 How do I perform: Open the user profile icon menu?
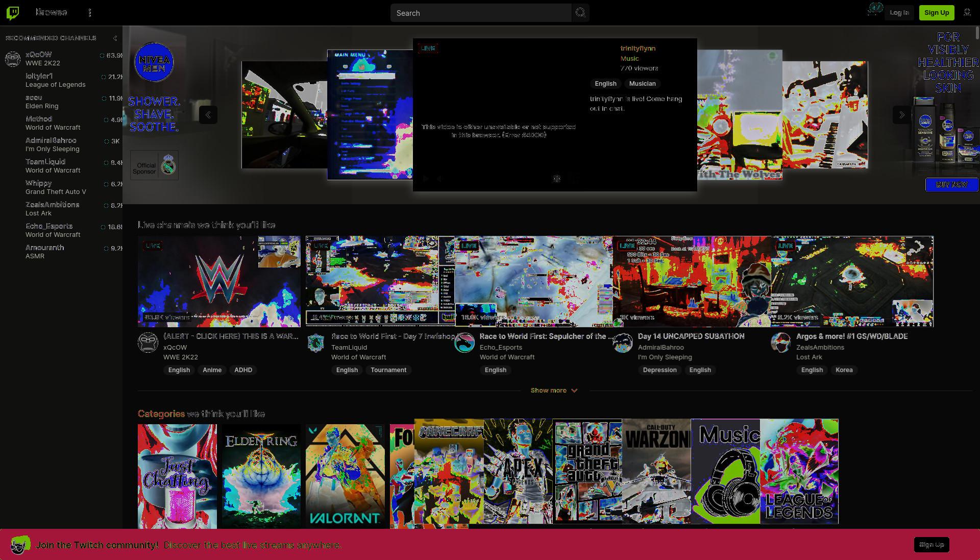(967, 13)
